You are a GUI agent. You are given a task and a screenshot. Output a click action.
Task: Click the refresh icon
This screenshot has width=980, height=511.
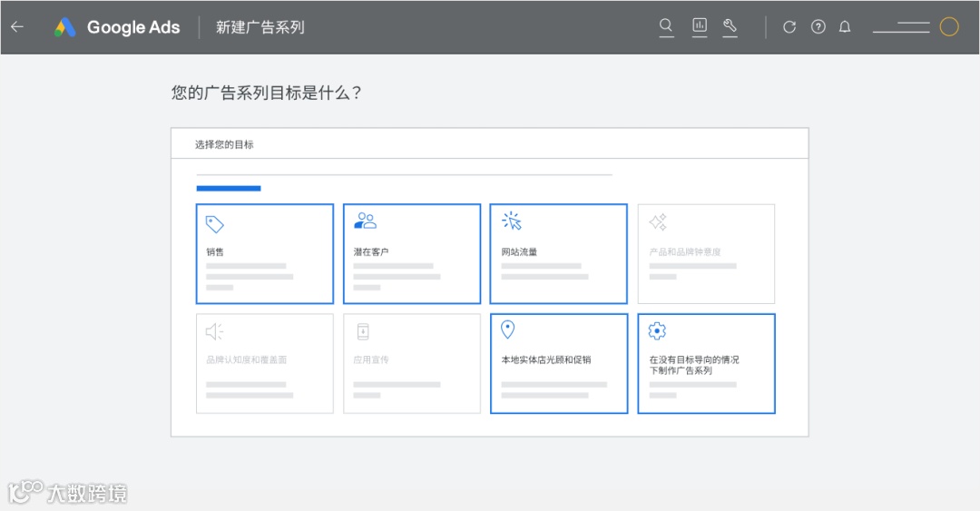[789, 27]
